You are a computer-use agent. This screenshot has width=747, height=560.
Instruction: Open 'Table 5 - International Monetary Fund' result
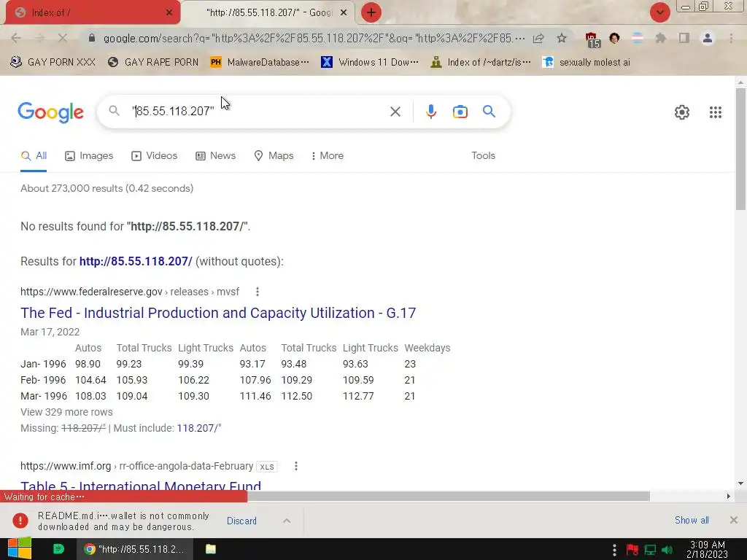pyautogui.click(x=141, y=486)
